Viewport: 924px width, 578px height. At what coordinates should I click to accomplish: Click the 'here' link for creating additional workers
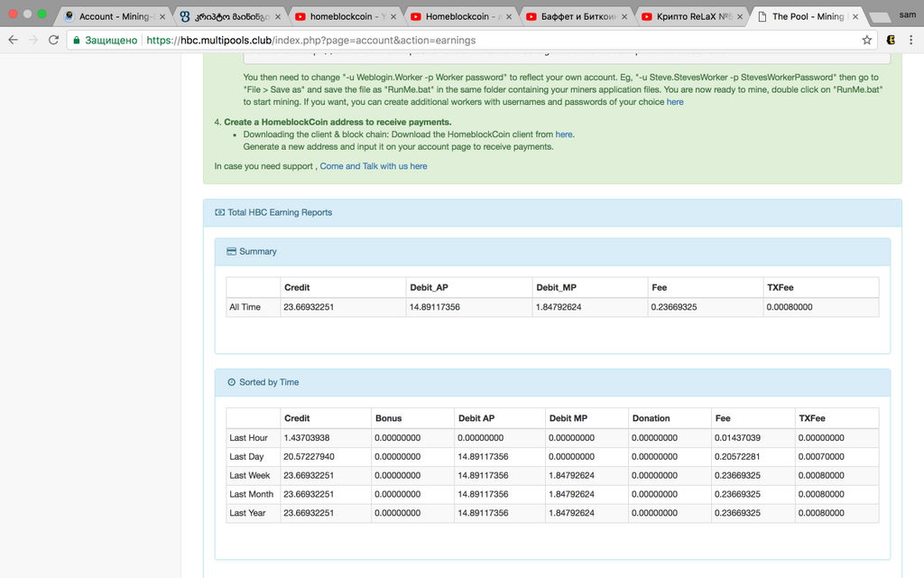pyautogui.click(x=675, y=102)
